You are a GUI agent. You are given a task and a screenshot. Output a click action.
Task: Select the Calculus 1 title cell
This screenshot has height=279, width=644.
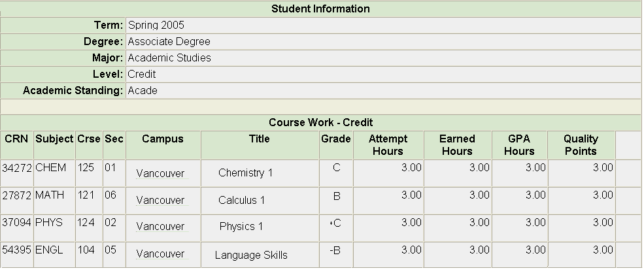[241, 200]
